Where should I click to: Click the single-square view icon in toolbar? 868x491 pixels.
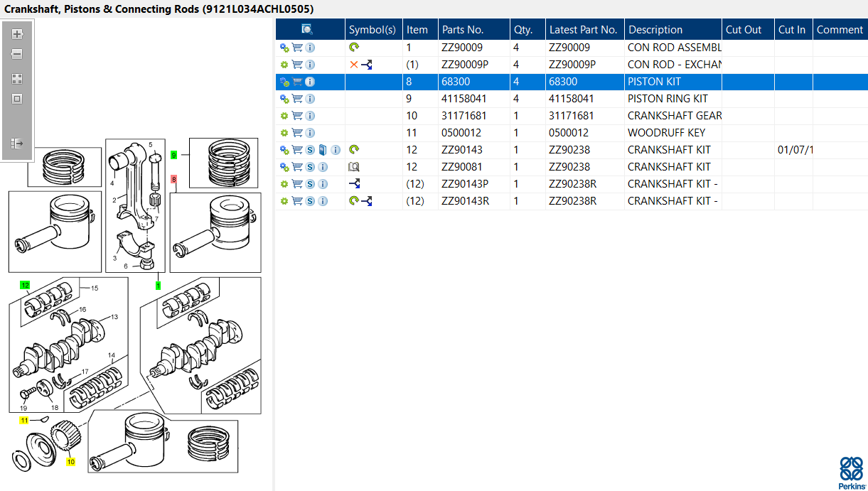click(18, 99)
